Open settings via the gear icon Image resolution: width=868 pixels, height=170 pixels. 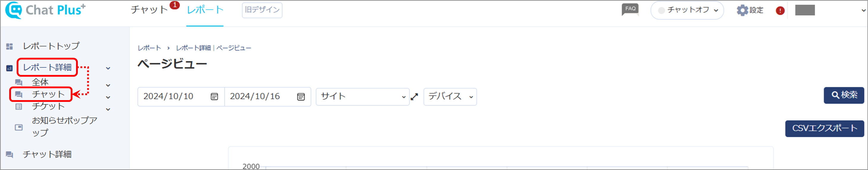click(742, 10)
